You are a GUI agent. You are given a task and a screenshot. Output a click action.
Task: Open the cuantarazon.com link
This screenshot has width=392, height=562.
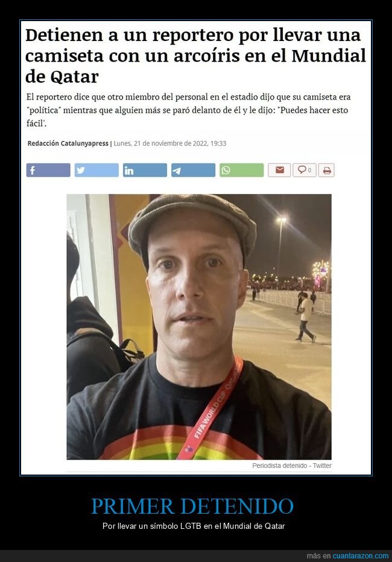[360, 556]
